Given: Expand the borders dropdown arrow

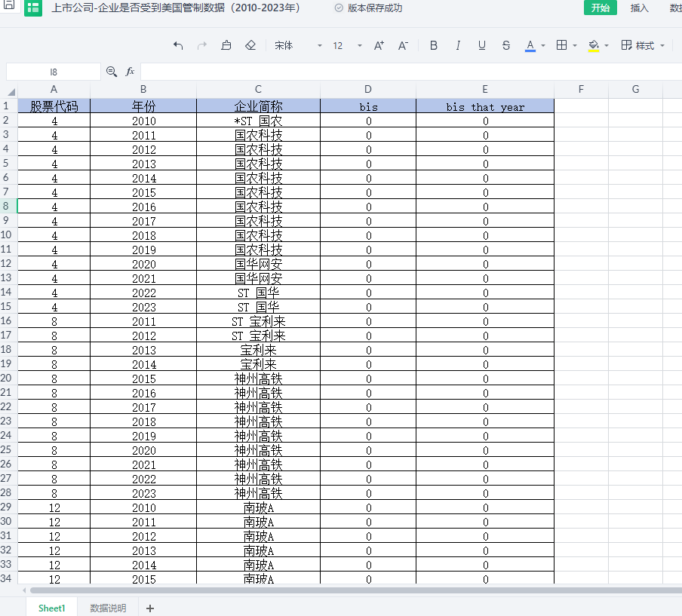Looking at the screenshot, I should coord(575,46).
